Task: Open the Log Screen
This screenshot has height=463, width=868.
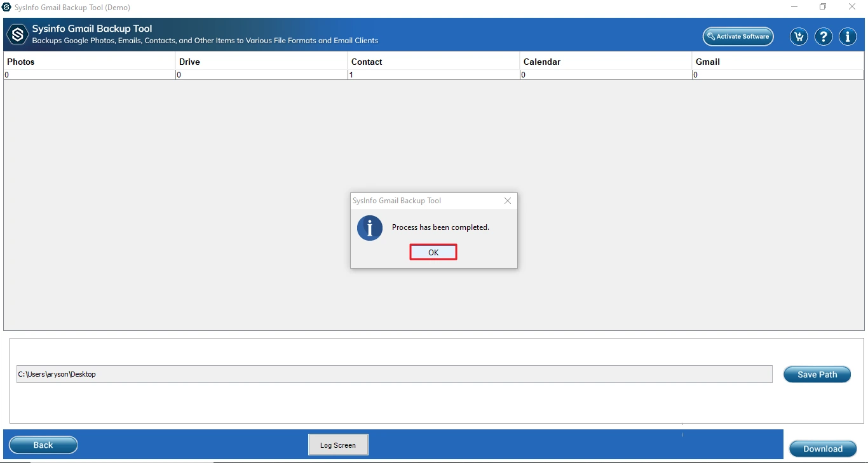Action: 338,445
